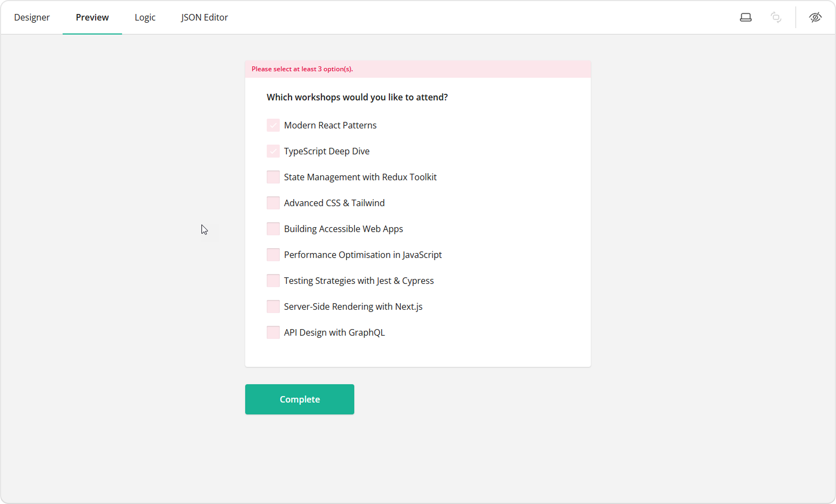Check Performance Optimisation in JavaScript
Viewport: 836px width, 504px height.
pyautogui.click(x=273, y=254)
